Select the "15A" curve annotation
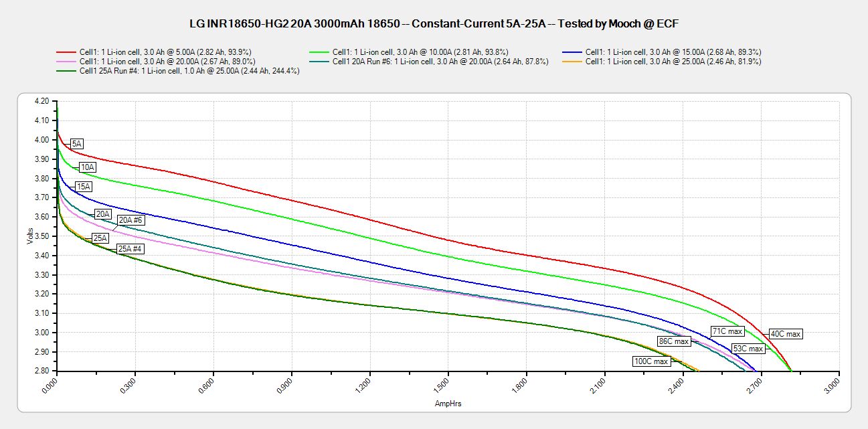The width and height of the screenshot is (868, 429). [x=84, y=187]
